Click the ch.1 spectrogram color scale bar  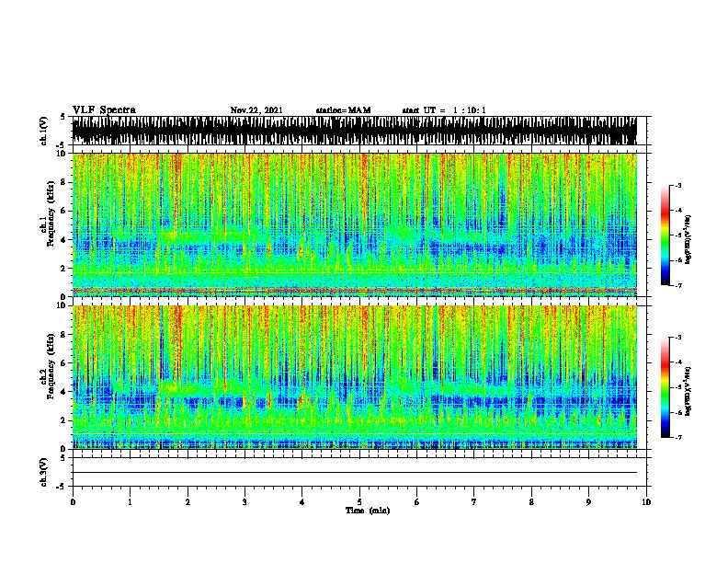665,236
